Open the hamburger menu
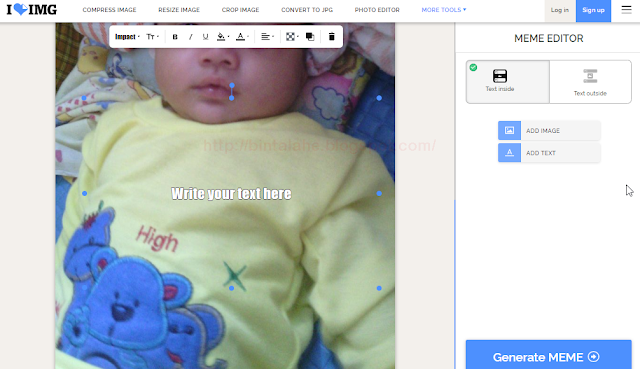Screen dimensions: 640x369 pos(627,10)
